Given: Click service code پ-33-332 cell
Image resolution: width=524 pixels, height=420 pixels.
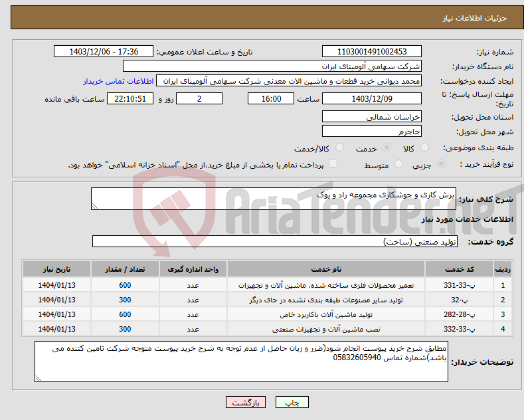Looking at the screenshot, I should coord(459,329).
